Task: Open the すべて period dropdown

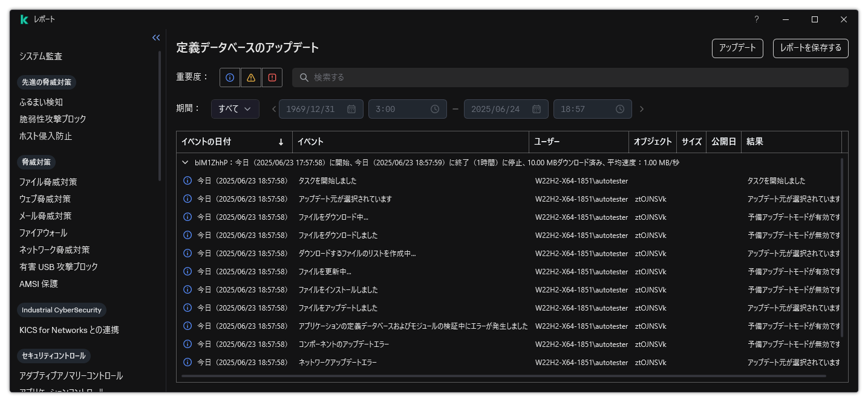Action: point(235,109)
